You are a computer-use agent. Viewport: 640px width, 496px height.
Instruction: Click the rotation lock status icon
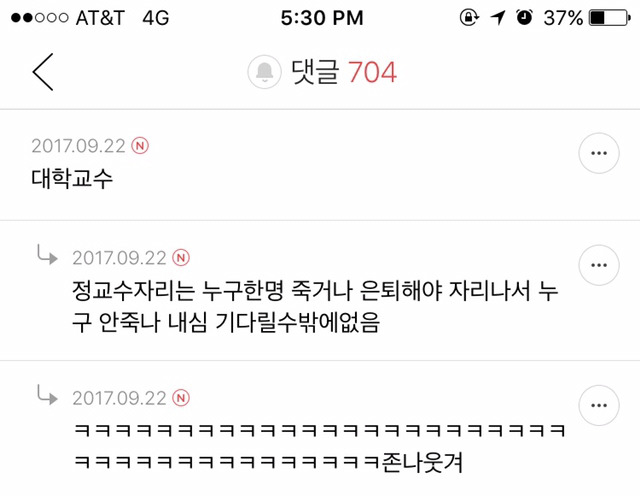pos(469,18)
